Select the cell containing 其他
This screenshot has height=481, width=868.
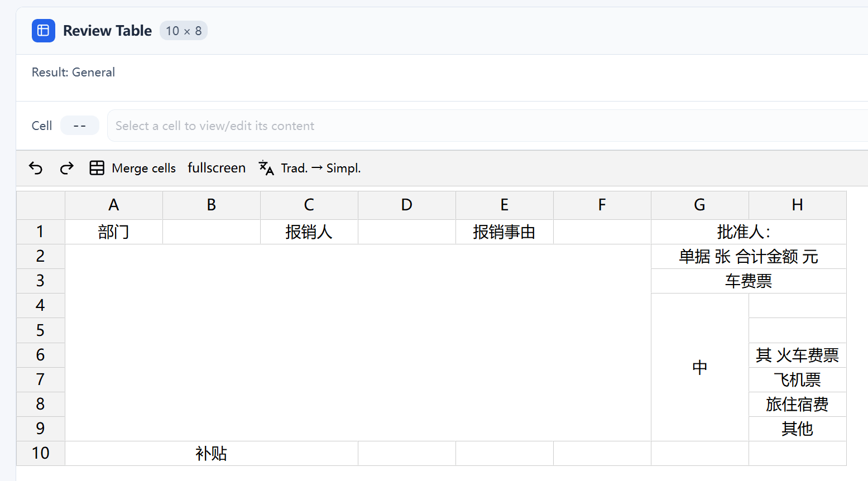point(798,429)
